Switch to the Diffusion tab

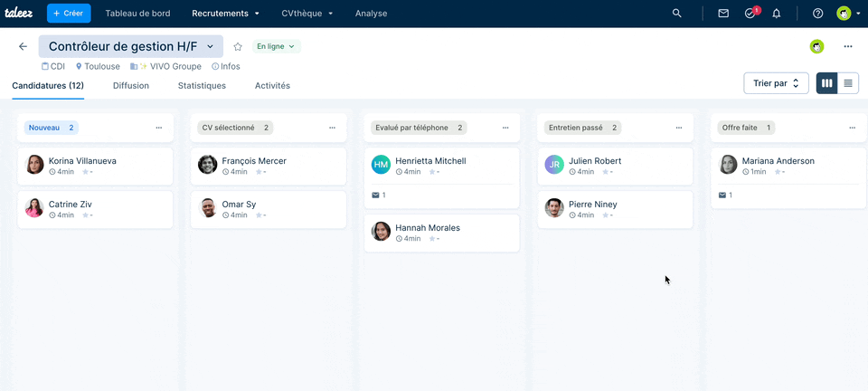click(130, 86)
